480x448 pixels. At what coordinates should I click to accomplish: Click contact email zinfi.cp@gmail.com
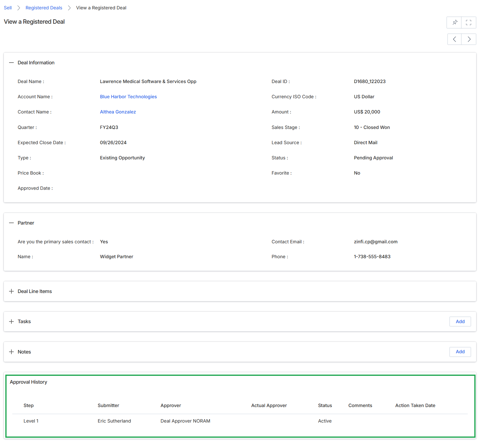pyautogui.click(x=376, y=242)
